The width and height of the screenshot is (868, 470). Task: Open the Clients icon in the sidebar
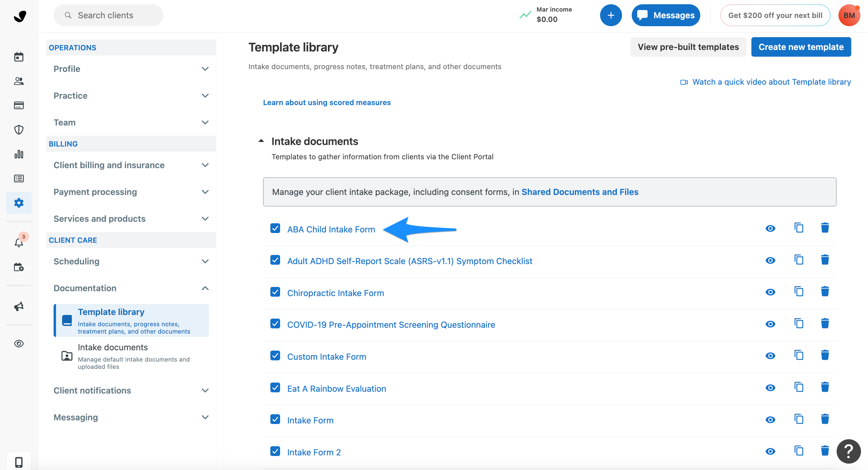tap(19, 81)
